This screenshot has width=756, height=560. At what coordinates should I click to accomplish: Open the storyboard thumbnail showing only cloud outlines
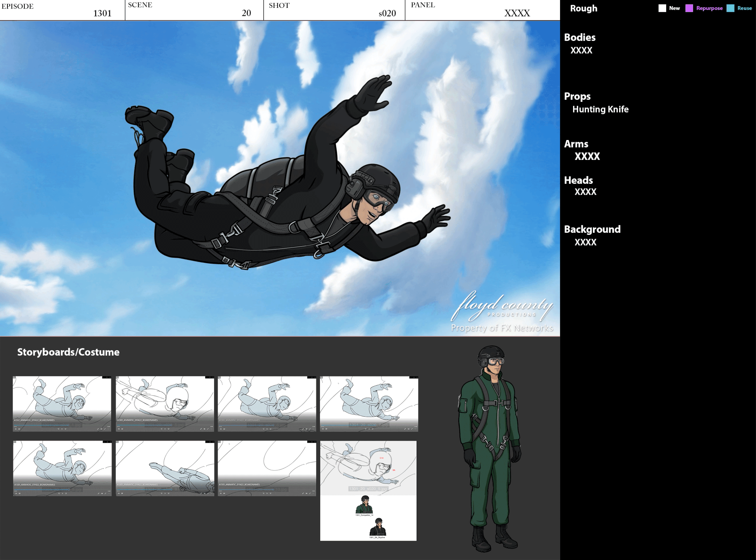267,468
